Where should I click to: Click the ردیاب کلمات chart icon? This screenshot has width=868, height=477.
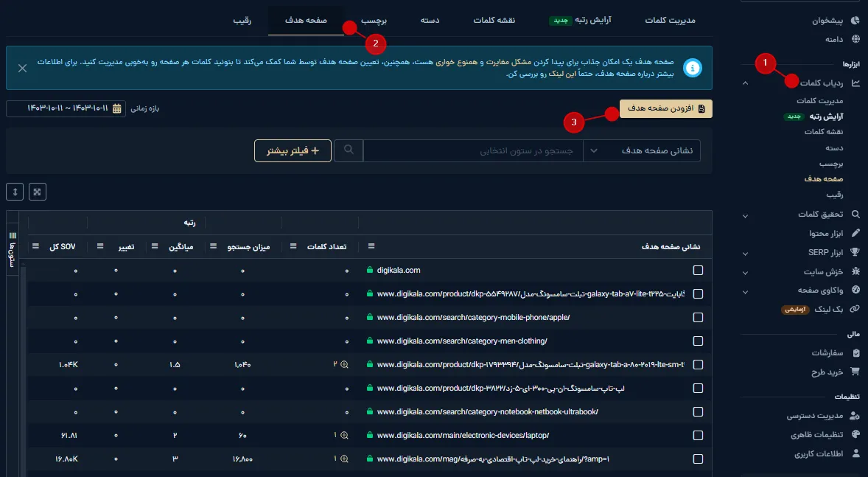[855, 83]
